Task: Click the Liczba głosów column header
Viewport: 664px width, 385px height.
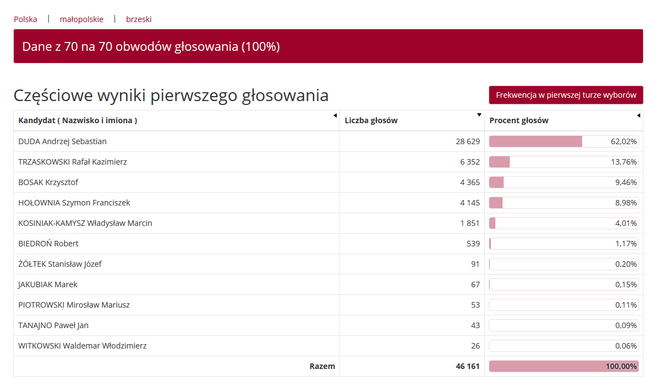Action: coord(371,120)
